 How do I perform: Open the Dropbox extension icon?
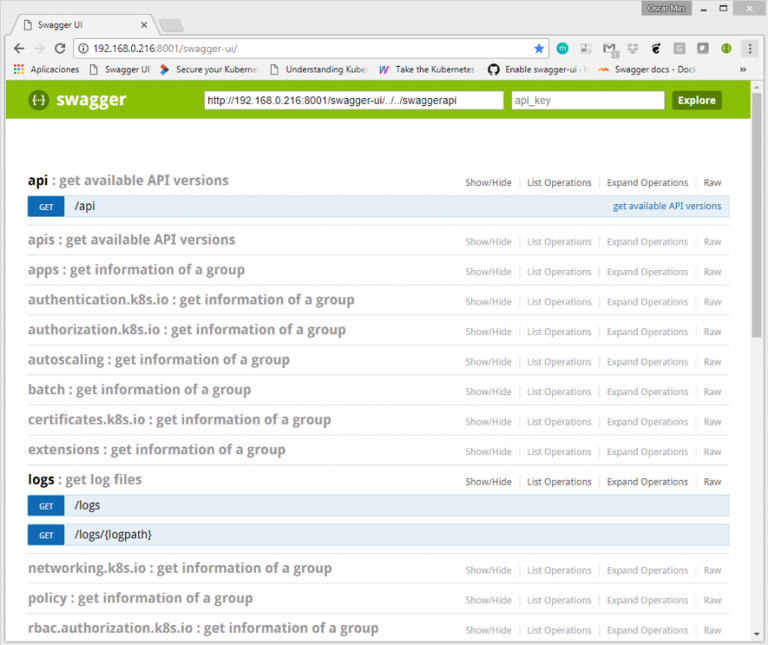coord(633,48)
